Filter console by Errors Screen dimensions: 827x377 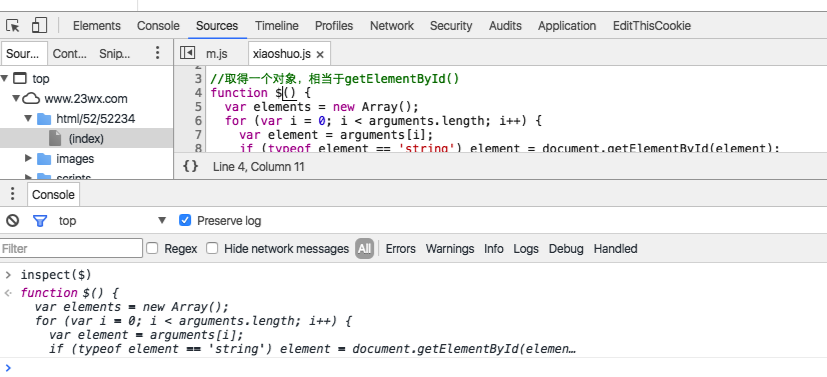tap(400, 248)
